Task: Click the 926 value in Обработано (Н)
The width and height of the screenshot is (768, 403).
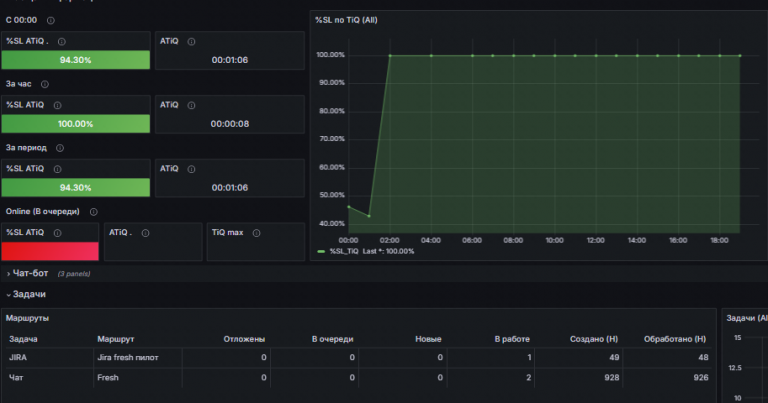Action: click(700, 378)
